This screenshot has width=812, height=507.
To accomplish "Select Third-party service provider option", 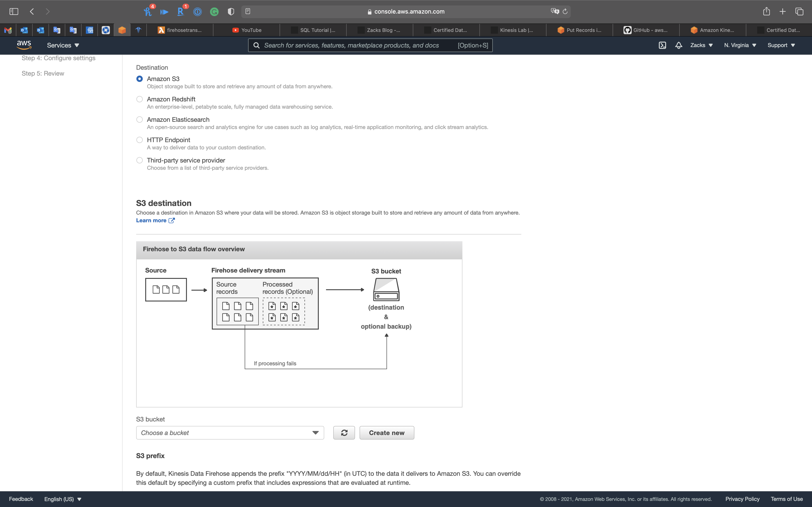I will click(140, 160).
